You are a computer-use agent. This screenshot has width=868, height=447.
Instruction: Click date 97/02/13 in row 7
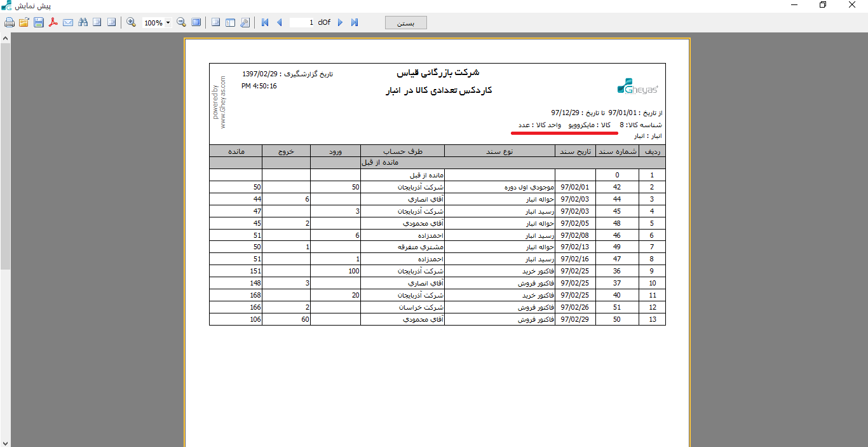click(575, 247)
